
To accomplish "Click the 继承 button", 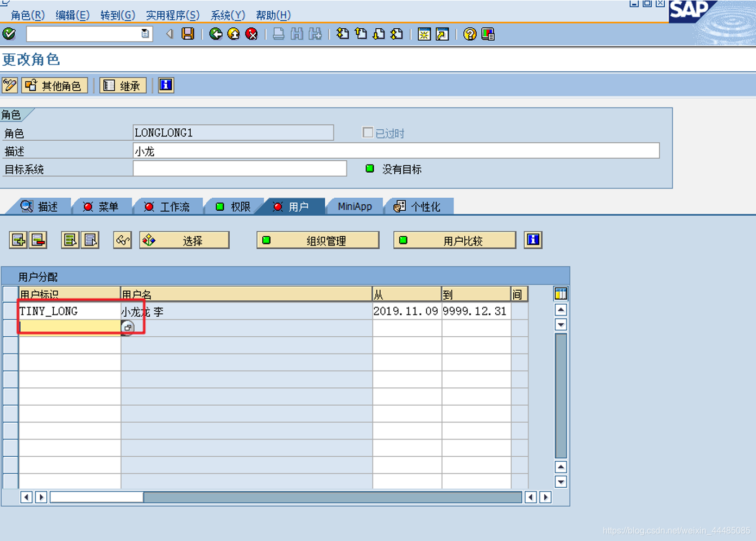I will pos(123,85).
